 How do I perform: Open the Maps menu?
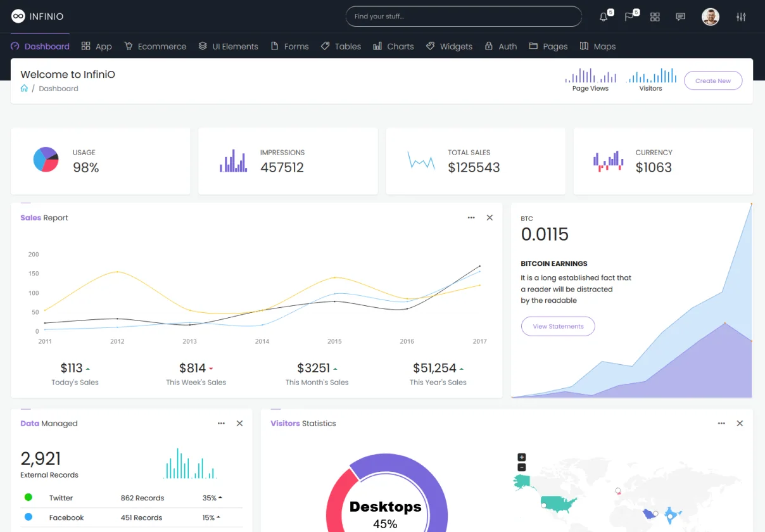point(597,46)
